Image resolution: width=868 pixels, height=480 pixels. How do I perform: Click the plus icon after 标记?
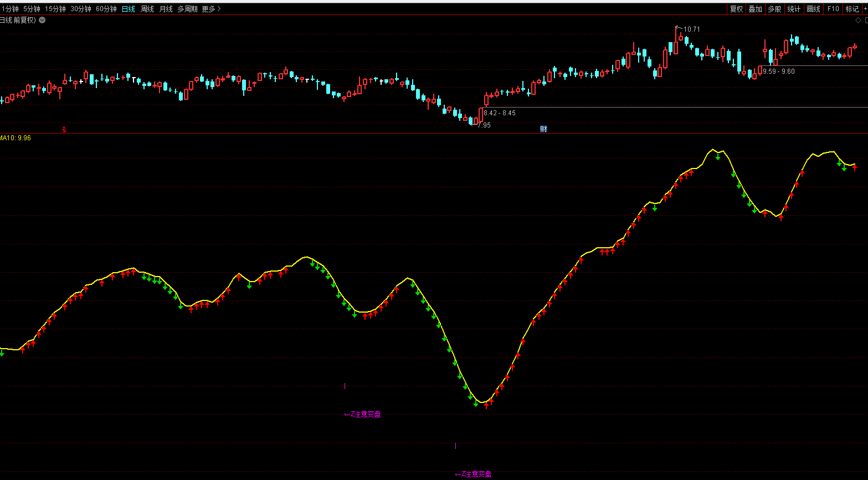865,9
